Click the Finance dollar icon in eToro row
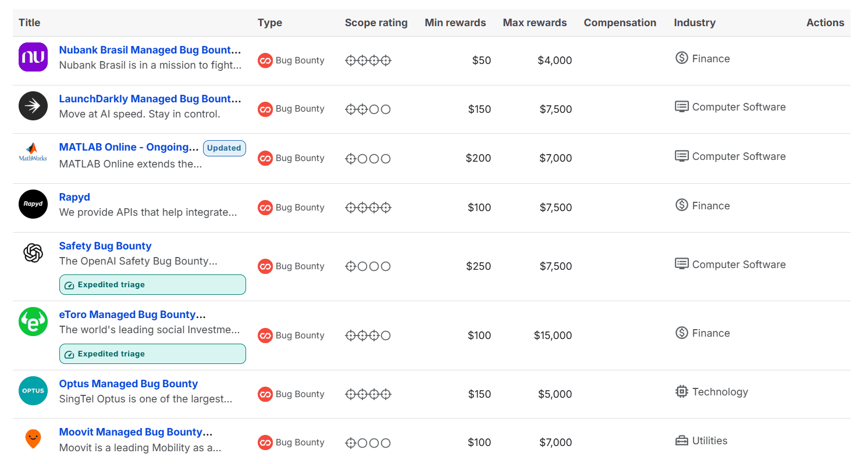The image size is (868, 464). [682, 333]
